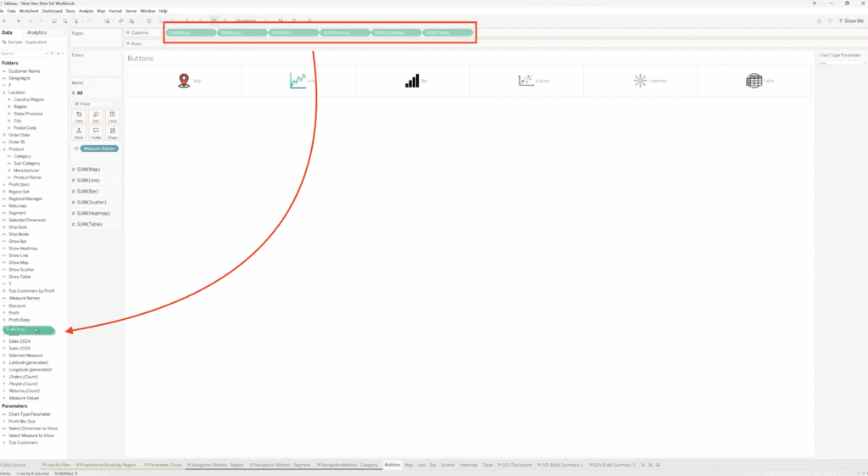Open the Chart Type Parameter dropdown
The width and height of the screenshot is (868, 476).
842,63
